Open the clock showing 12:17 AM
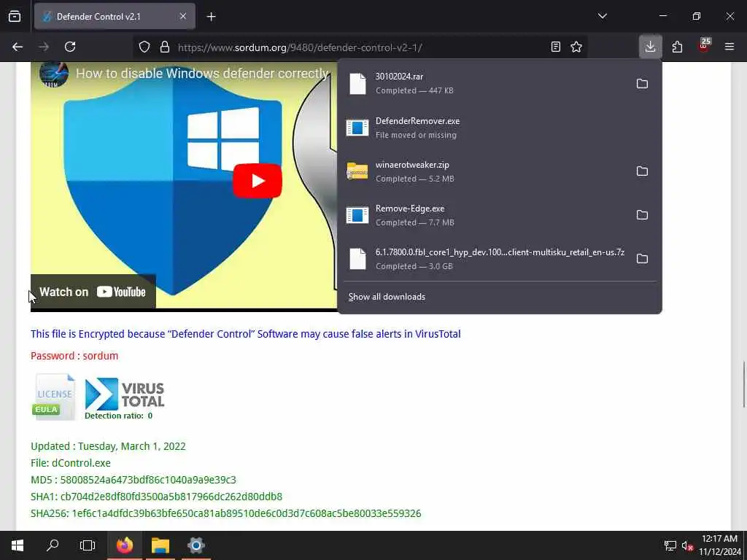 719,545
